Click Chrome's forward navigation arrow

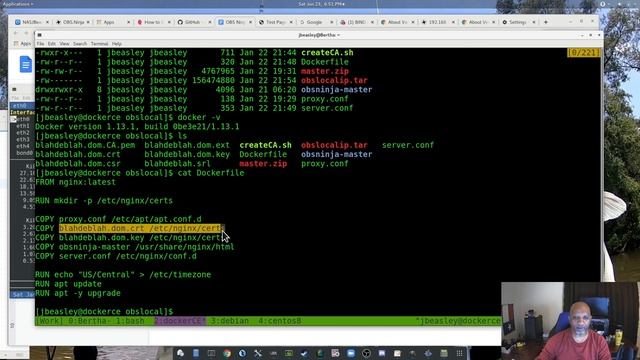click(x=26, y=33)
